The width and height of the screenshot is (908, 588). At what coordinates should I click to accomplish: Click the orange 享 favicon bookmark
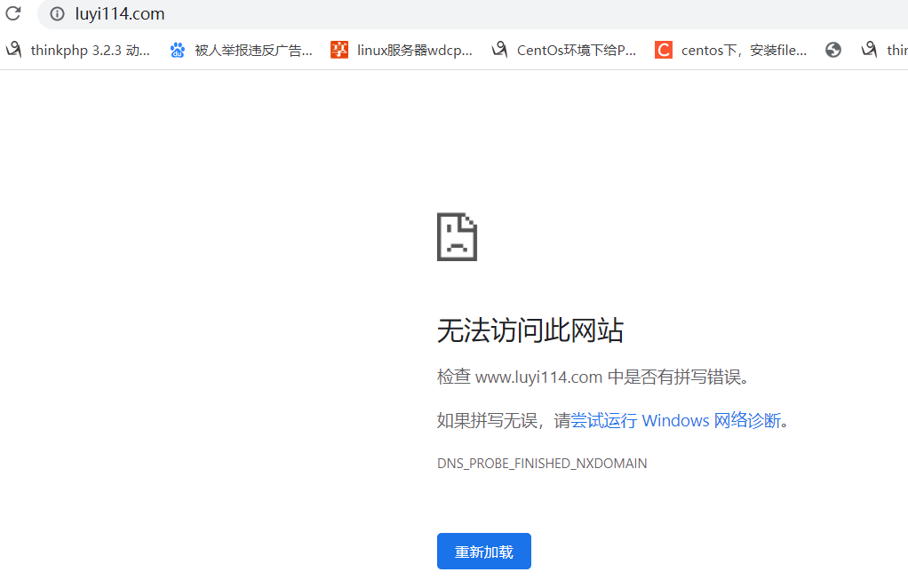click(339, 51)
